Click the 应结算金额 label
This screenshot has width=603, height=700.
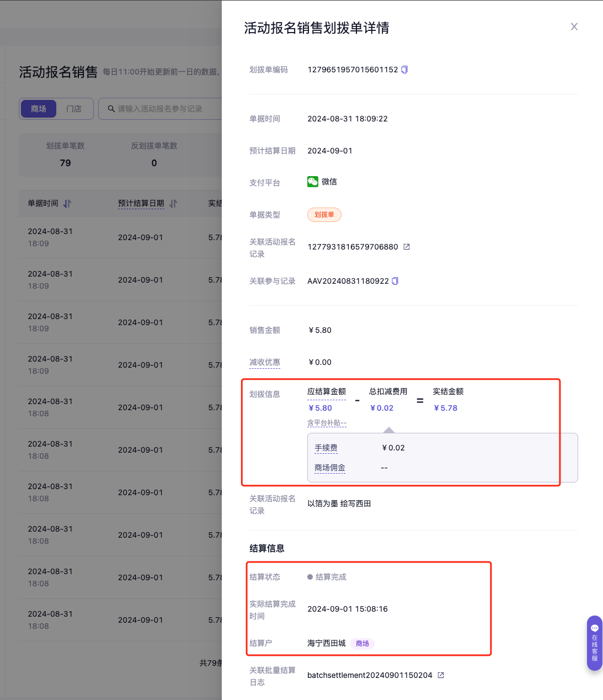327,391
